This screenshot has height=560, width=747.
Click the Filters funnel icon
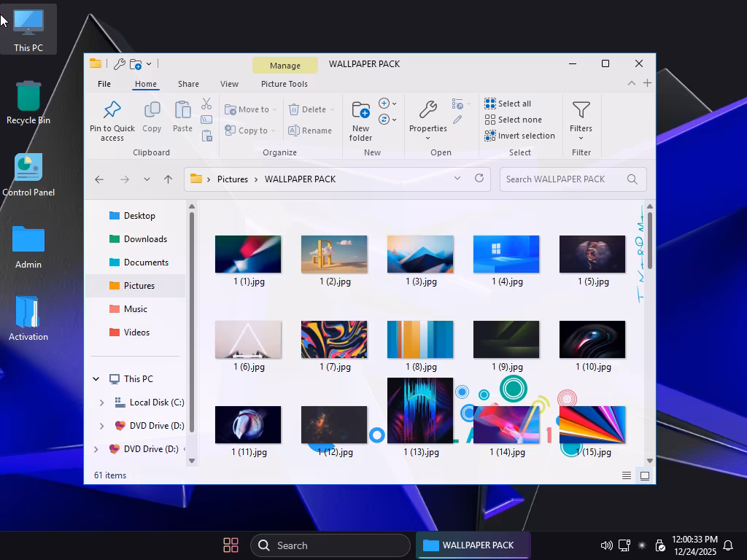pos(581,110)
